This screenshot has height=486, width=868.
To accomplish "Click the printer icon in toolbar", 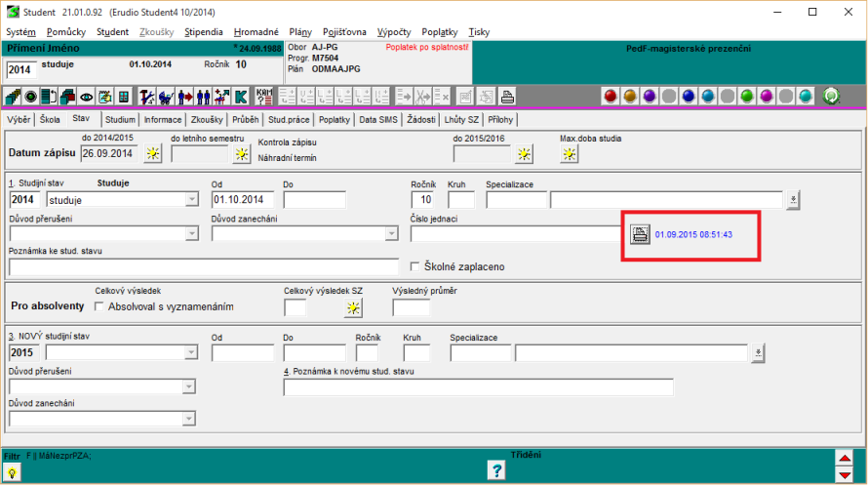I will [x=507, y=96].
